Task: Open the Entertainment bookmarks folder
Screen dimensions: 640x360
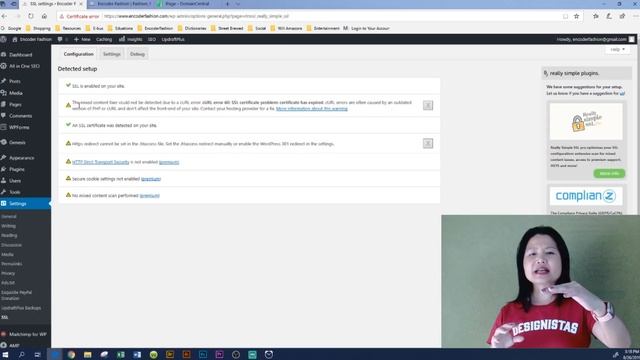Action: tap(323, 29)
